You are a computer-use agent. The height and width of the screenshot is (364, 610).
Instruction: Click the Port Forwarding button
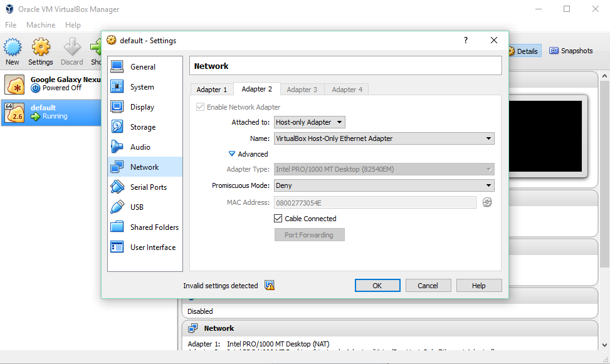coord(309,235)
